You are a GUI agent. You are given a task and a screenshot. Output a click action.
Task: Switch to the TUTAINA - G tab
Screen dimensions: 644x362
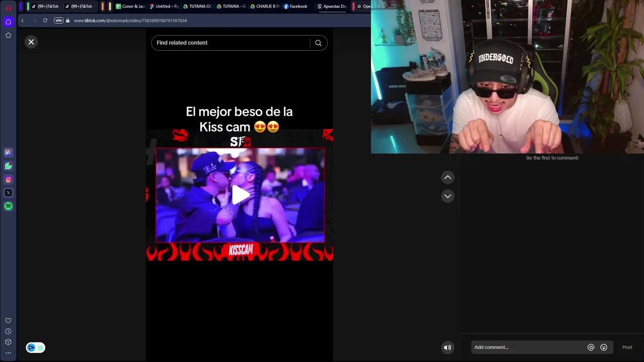pyautogui.click(x=231, y=7)
